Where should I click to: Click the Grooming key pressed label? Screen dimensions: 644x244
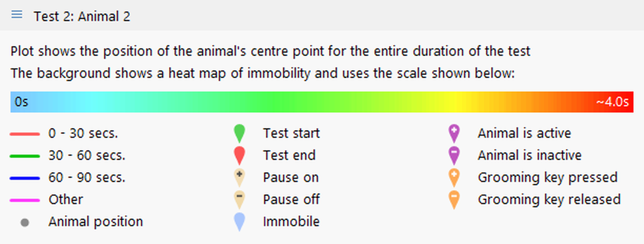click(547, 178)
